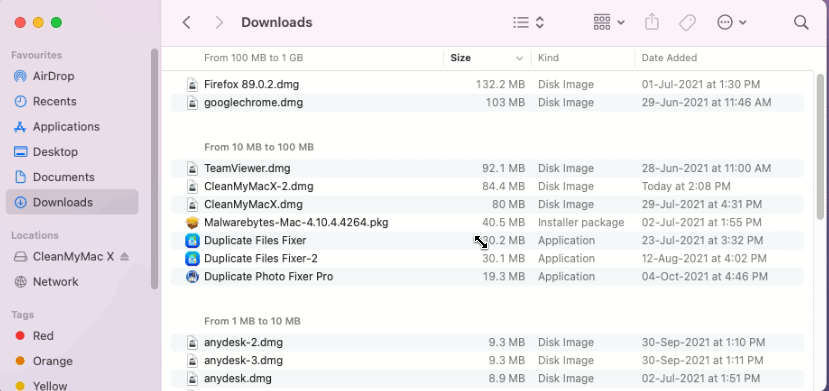829x391 pixels.
Task: Click the anydesk.dmg disk image icon
Action: click(192, 378)
